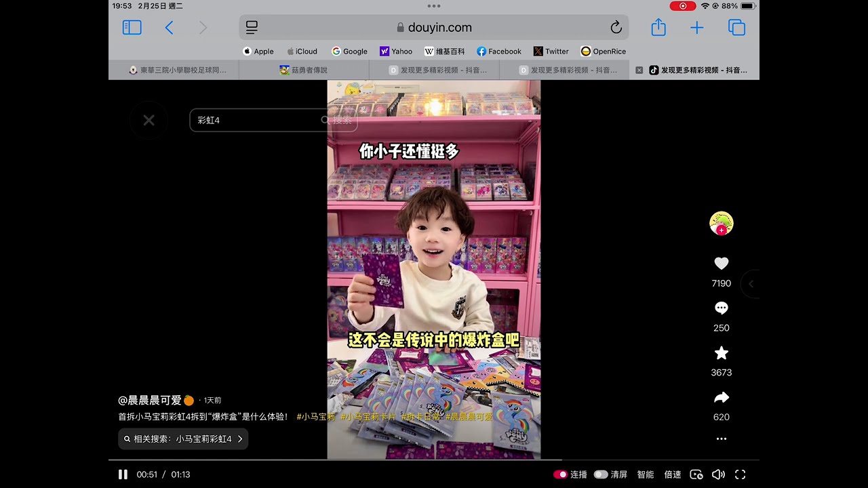Tap the screen recording indicator

(683, 6)
